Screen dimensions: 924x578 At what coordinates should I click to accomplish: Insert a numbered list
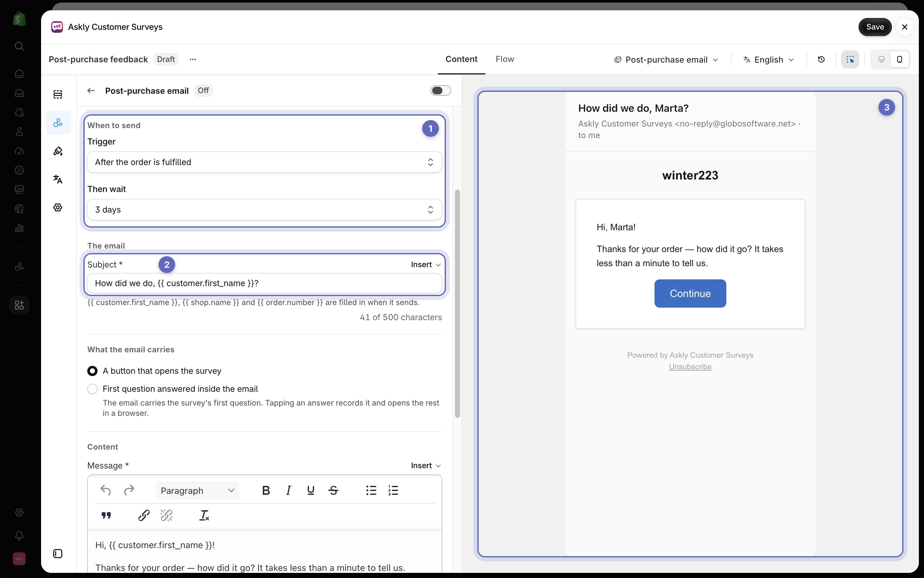[393, 490]
